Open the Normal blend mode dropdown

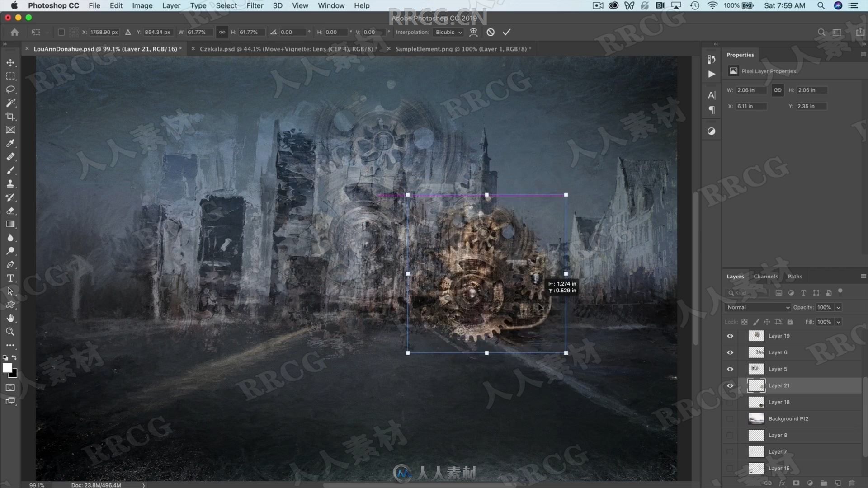[757, 307]
